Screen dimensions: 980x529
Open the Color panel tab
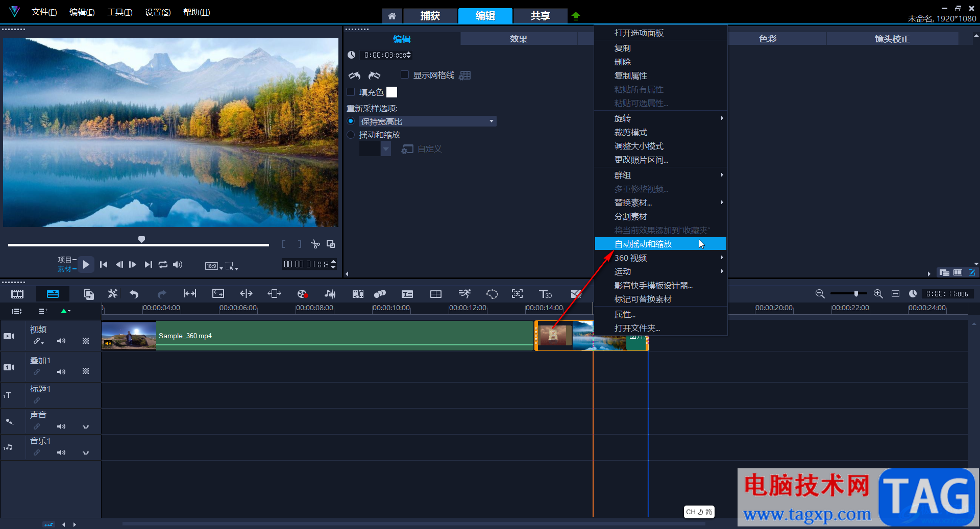coord(768,39)
